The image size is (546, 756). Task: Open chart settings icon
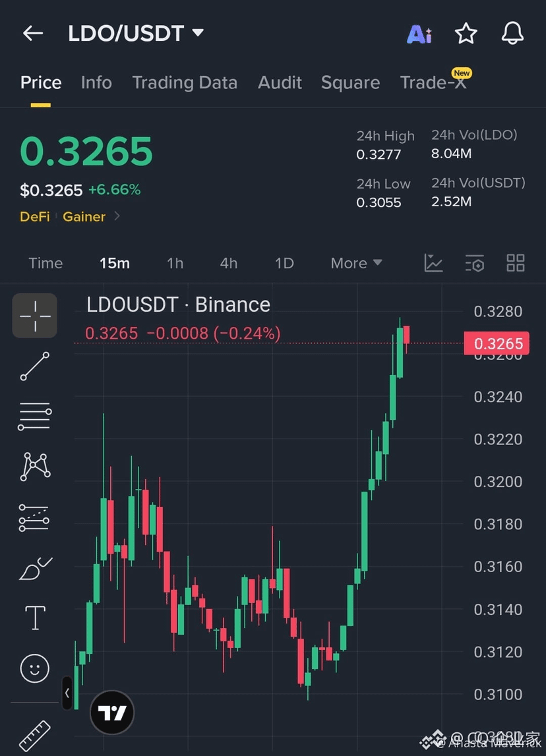tap(475, 263)
